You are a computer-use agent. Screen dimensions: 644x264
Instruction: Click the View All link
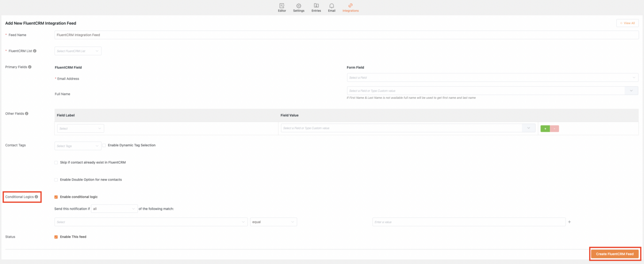627,23
